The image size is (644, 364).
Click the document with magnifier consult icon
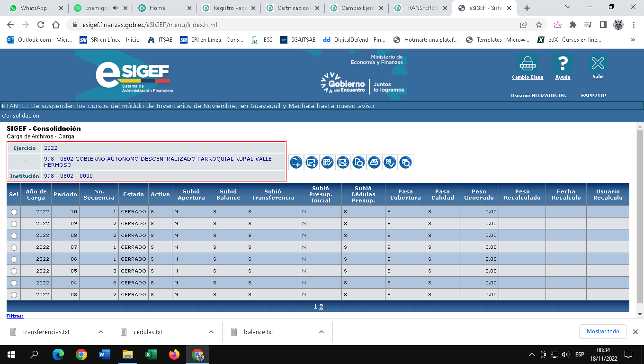[358, 163]
